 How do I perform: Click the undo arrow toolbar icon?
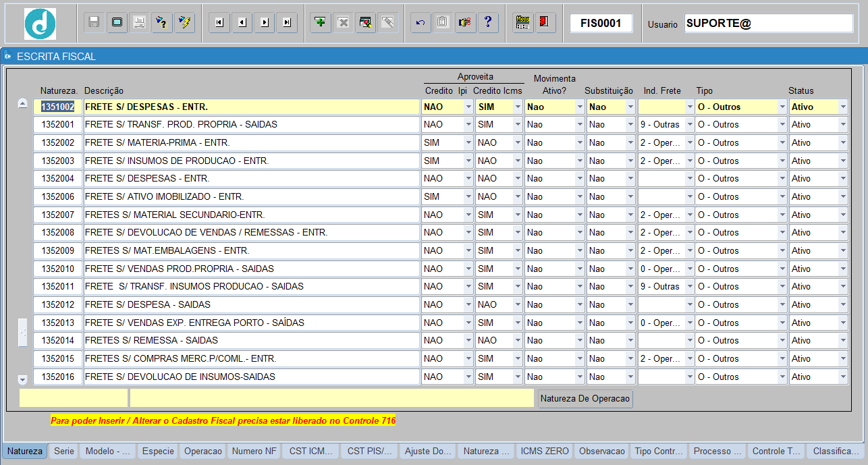(x=421, y=23)
